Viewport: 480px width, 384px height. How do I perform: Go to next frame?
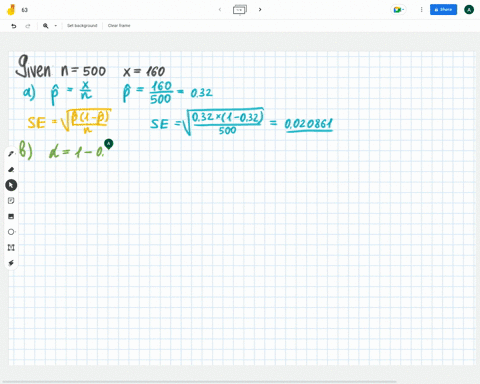(260, 9)
